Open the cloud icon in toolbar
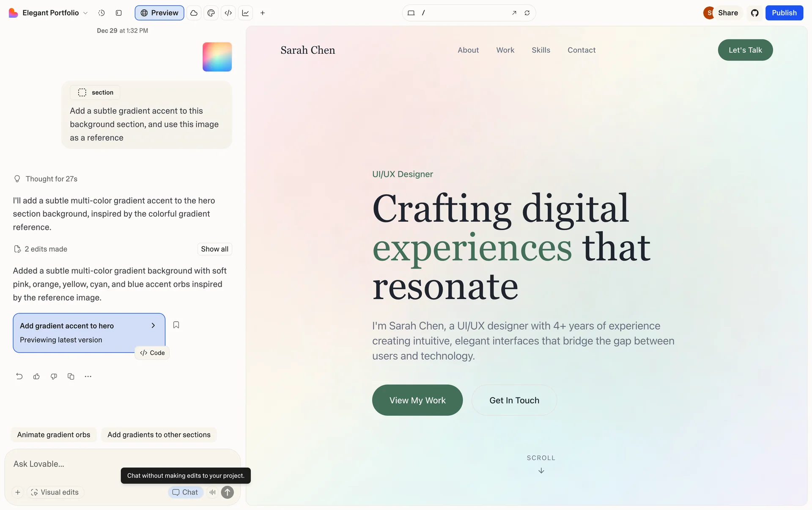The height and width of the screenshot is (510, 812). tap(194, 13)
